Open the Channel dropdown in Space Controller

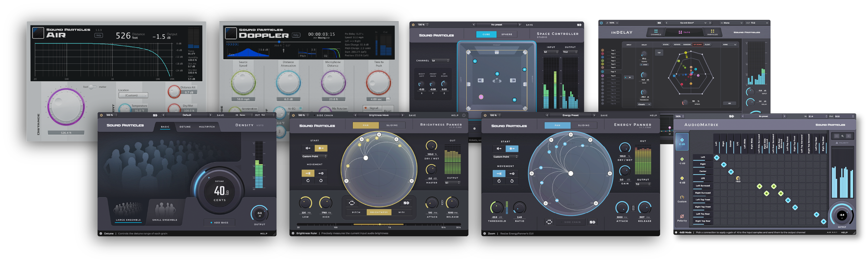440,61
